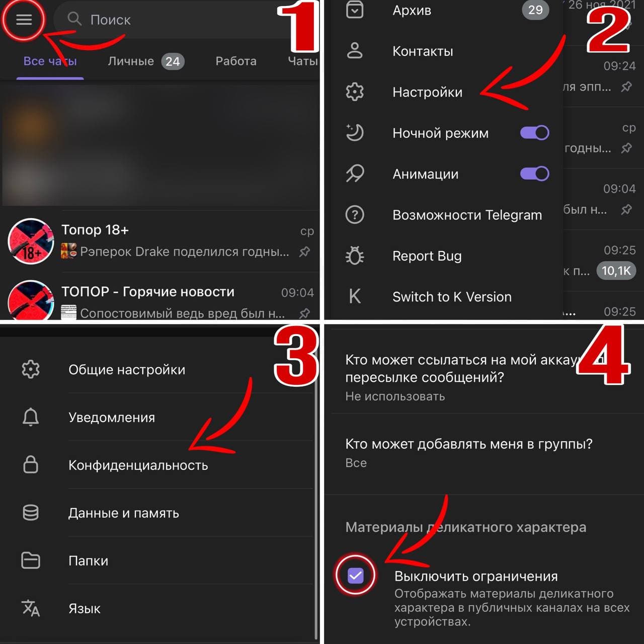Switch to the Личные tab
This screenshot has height=644, width=644.
pyautogui.click(x=145, y=61)
